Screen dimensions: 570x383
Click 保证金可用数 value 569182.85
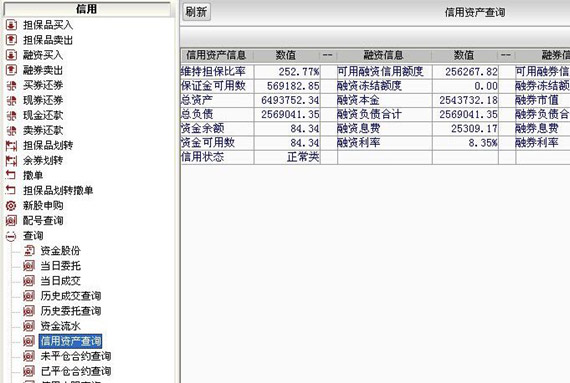(293, 86)
